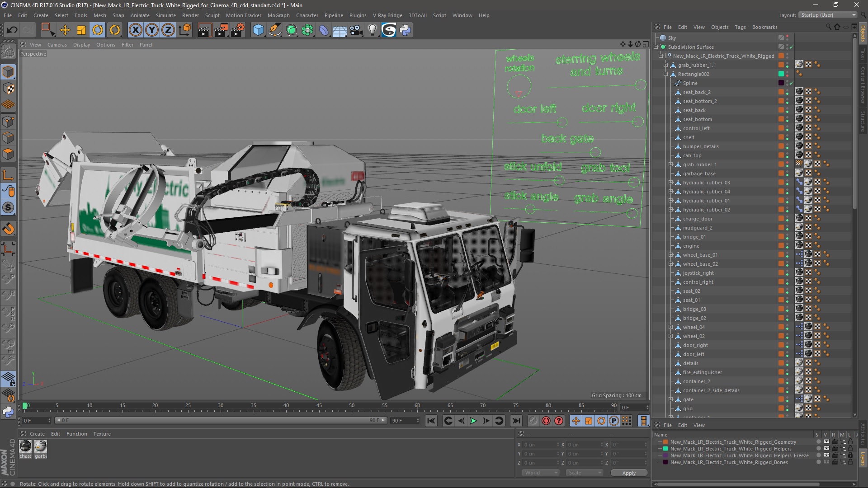Image resolution: width=868 pixels, height=488 pixels.
Task: Add a Cube primitive object
Action: tap(258, 30)
